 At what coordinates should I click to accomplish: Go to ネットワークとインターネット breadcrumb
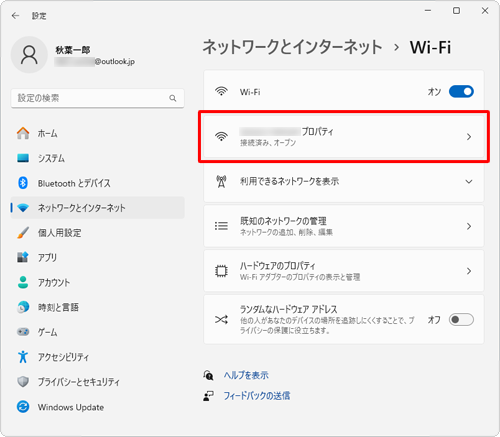292,47
